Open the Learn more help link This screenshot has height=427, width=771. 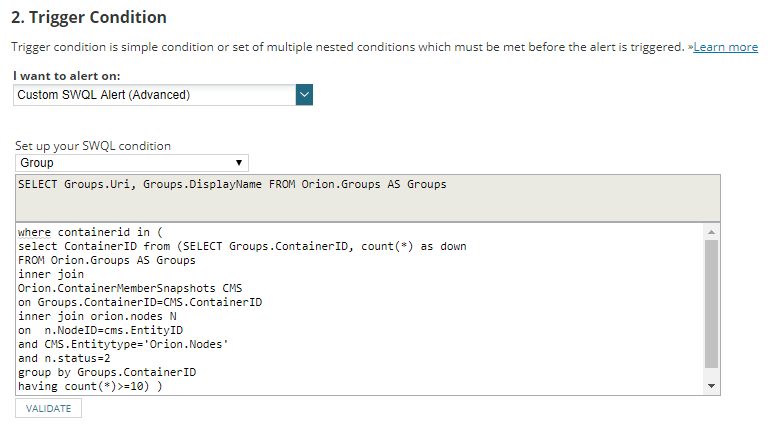coord(725,47)
